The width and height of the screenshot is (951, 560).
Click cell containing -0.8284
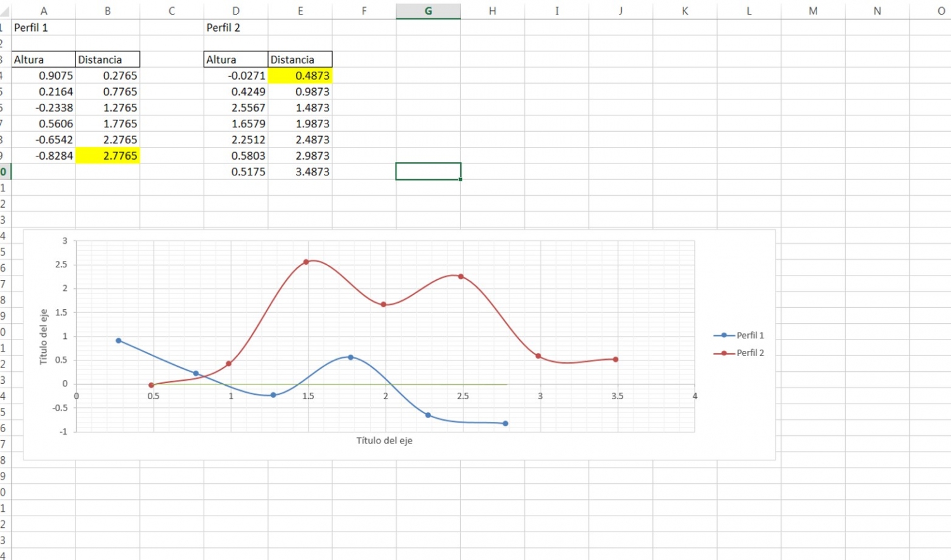(44, 155)
